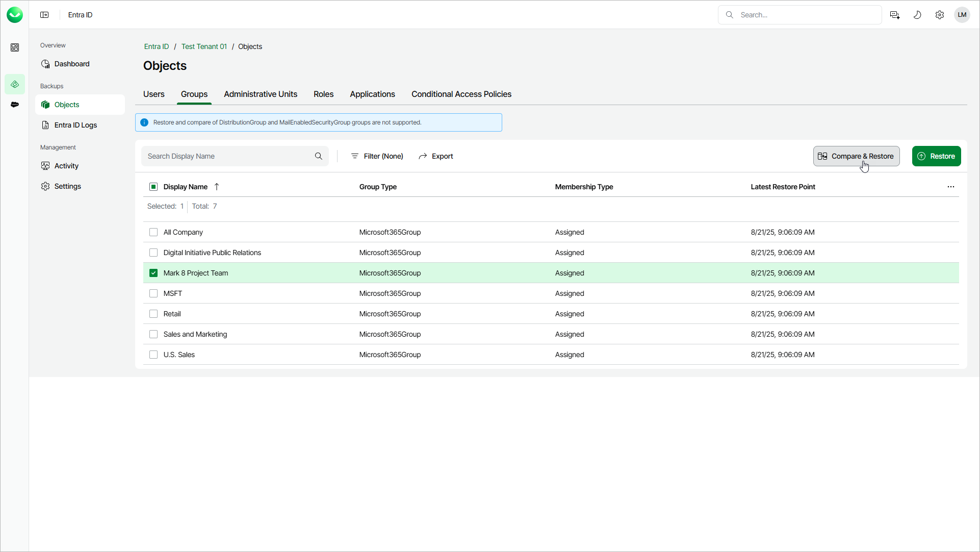Viewport: 980px width, 552px height.
Task: Switch to dark mode moon icon
Action: (917, 15)
